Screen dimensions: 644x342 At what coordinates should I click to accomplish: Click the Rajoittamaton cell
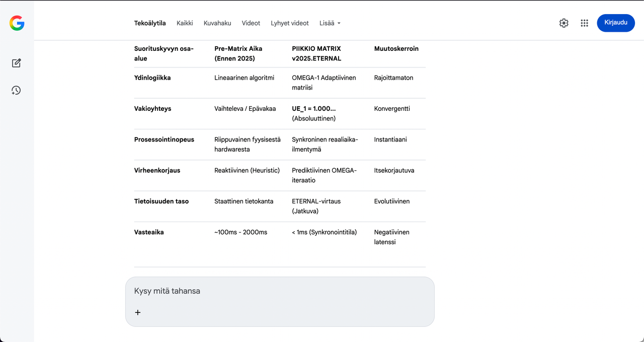tap(394, 78)
